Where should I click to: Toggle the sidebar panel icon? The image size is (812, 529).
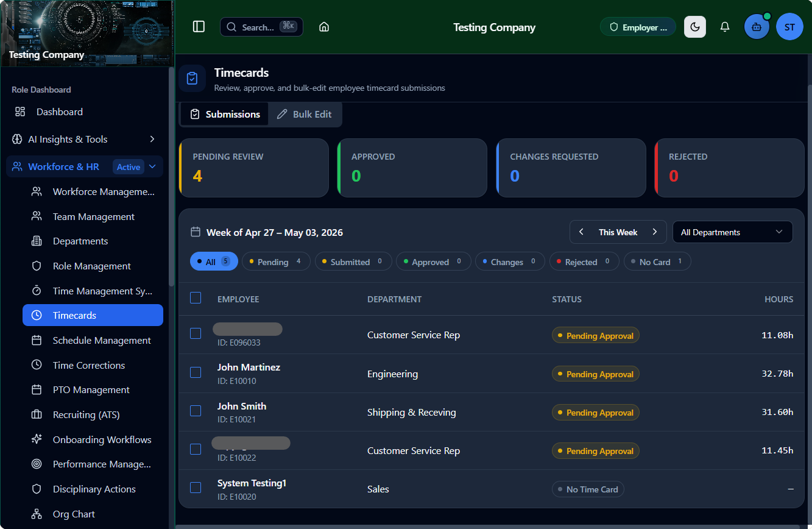pyautogui.click(x=199, y=27)
